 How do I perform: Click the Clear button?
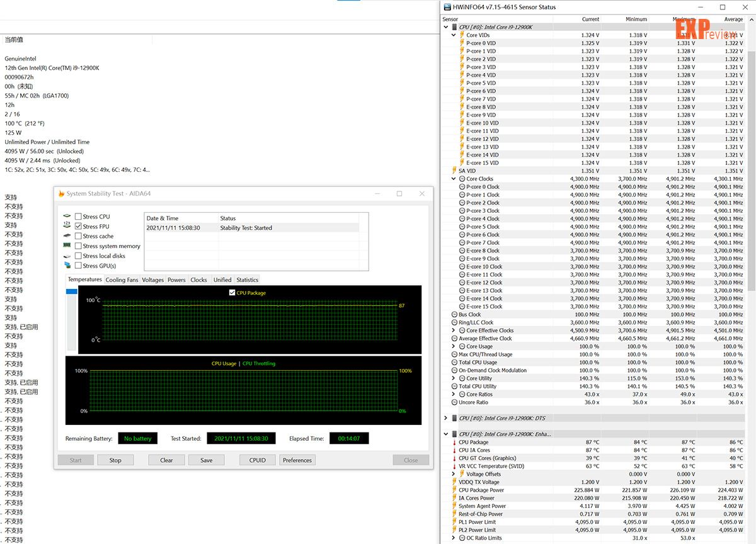[x=166, y=460]
